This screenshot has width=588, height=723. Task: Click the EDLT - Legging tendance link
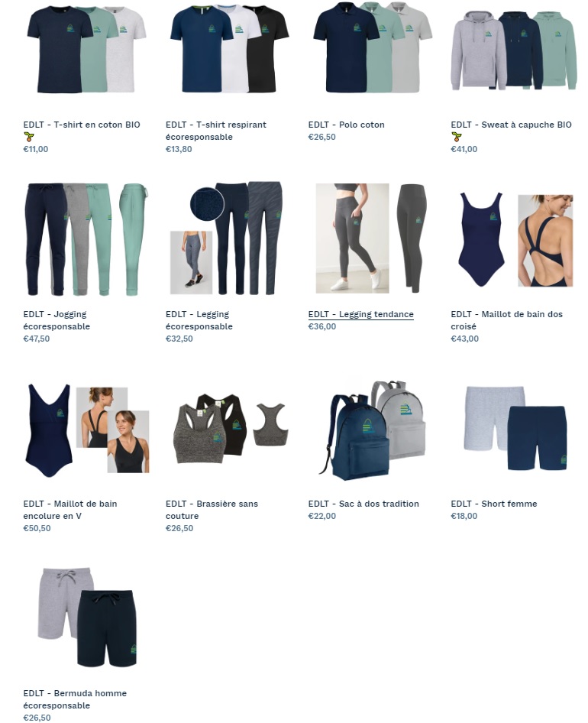coord(360,314)
